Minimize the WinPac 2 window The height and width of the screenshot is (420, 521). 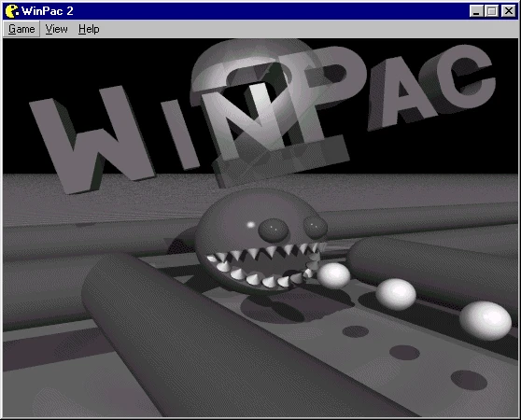476,11
